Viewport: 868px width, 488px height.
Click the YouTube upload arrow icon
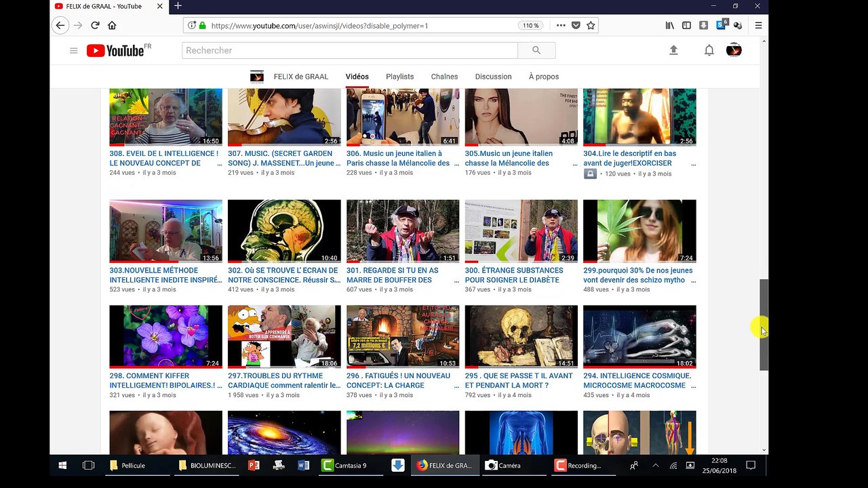pos(673,50)
